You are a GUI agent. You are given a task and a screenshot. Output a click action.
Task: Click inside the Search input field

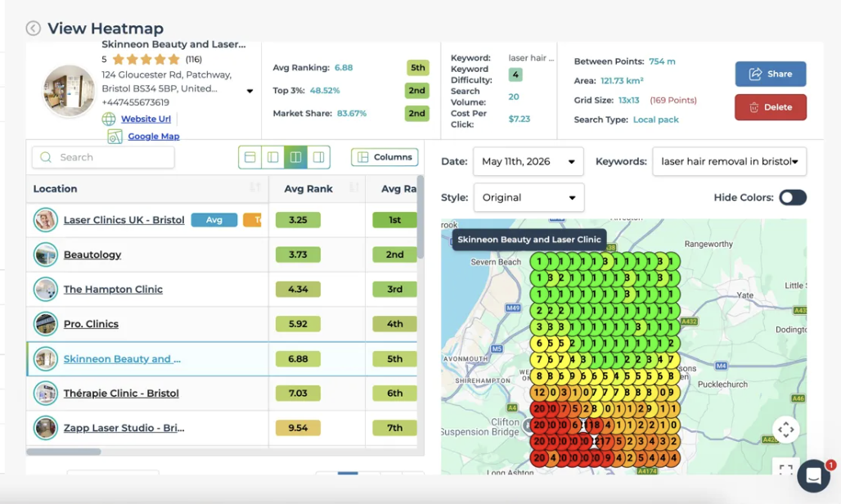[x=103, y=157]
